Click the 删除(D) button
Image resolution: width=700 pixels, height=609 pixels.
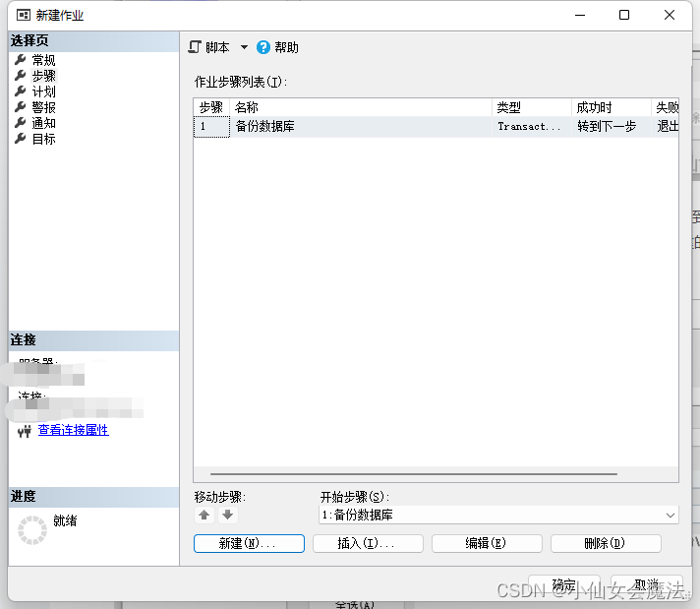tap(606, 543)
